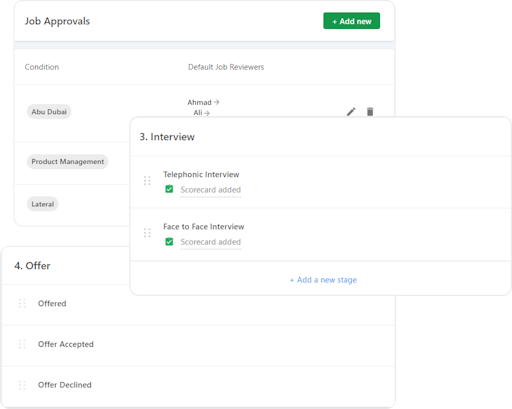Open Scorecard added link under Face to Face Interview
512x409 pixels.
pos(211,242)
